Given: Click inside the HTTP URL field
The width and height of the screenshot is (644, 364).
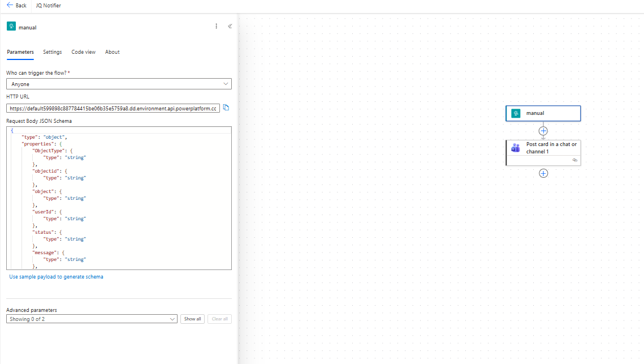Looking at the screenshot, I should 113,109.
